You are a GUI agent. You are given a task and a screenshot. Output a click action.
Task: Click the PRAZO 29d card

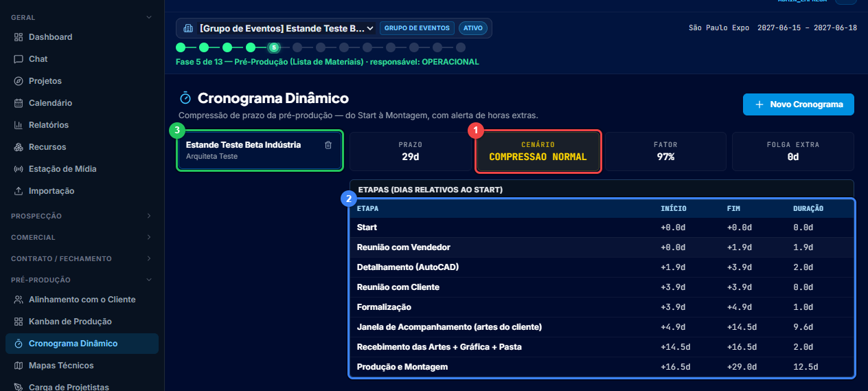(411, 151)
